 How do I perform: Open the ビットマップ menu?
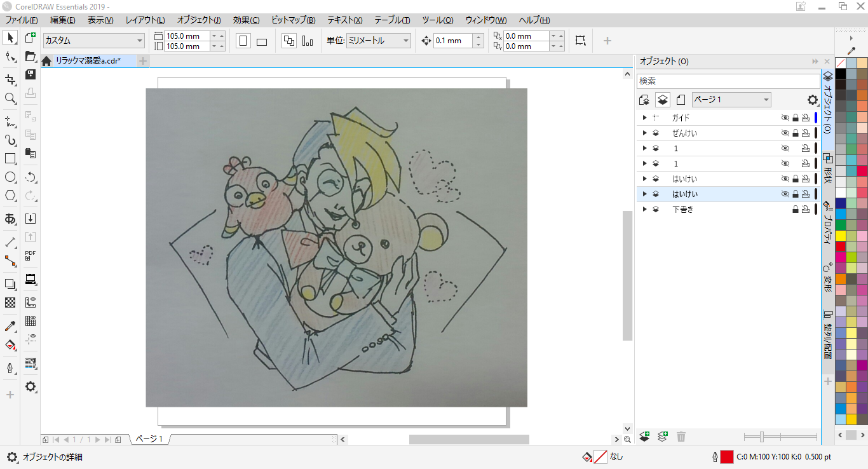(294, 20)
